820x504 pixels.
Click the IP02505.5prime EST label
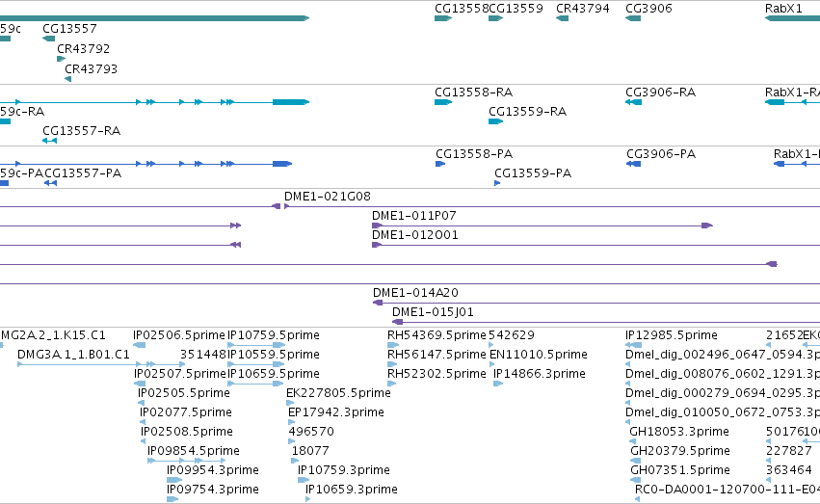tap(183, 393)
